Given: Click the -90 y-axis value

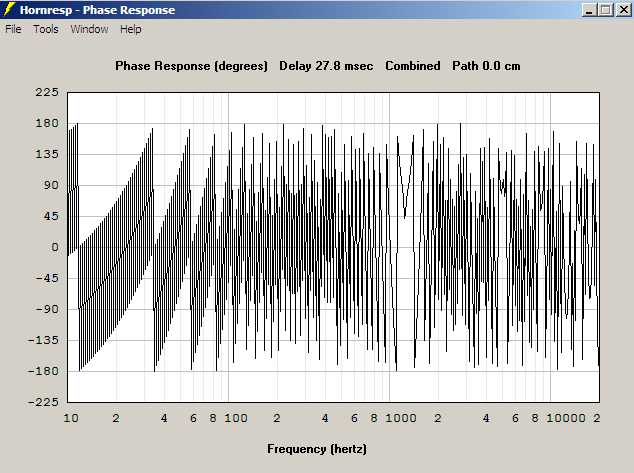Looking at the screenshot, I should click(47, 309).
